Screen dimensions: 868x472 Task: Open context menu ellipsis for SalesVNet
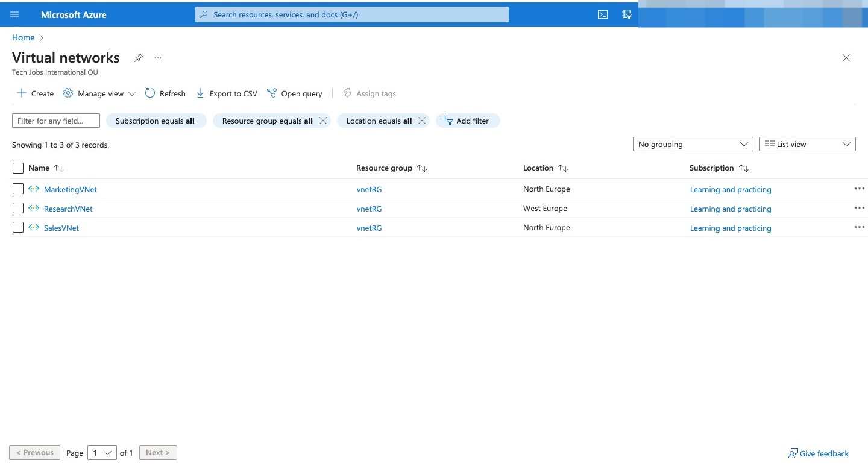pos(859,227)
